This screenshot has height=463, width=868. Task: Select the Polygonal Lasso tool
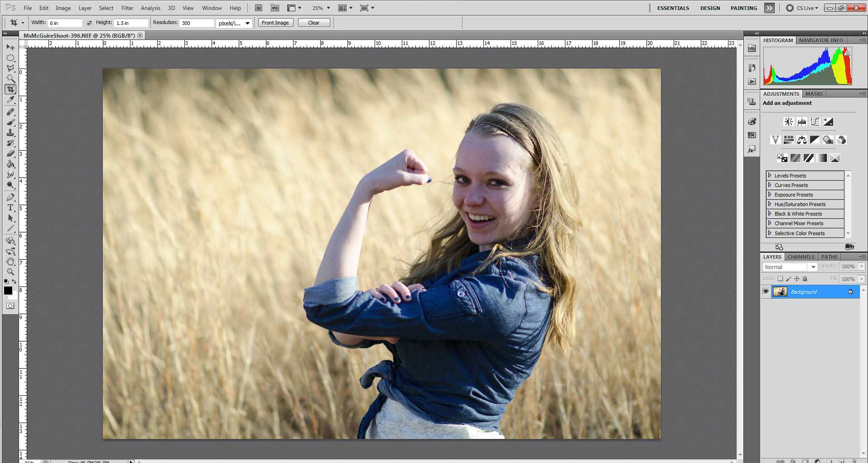10,68
